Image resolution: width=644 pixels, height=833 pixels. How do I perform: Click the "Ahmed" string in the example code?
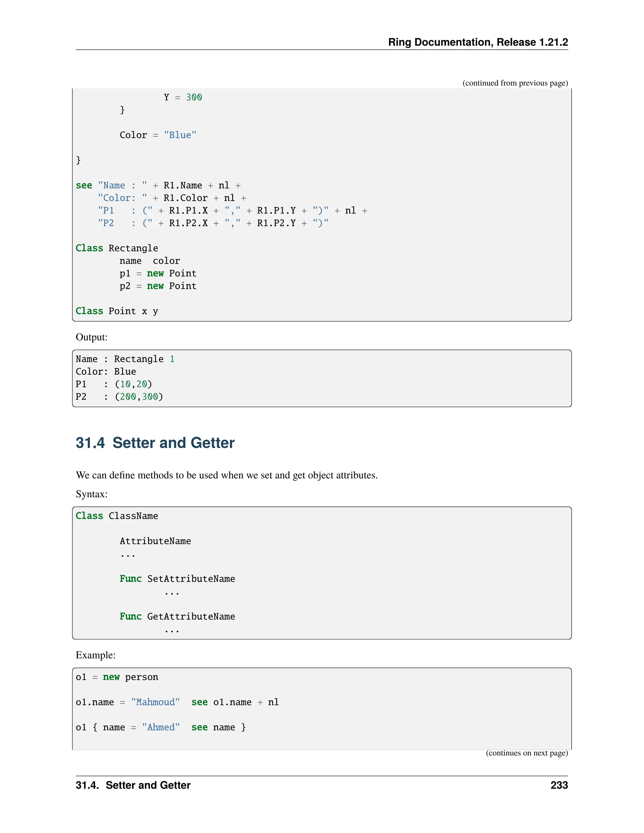[161, 727]
